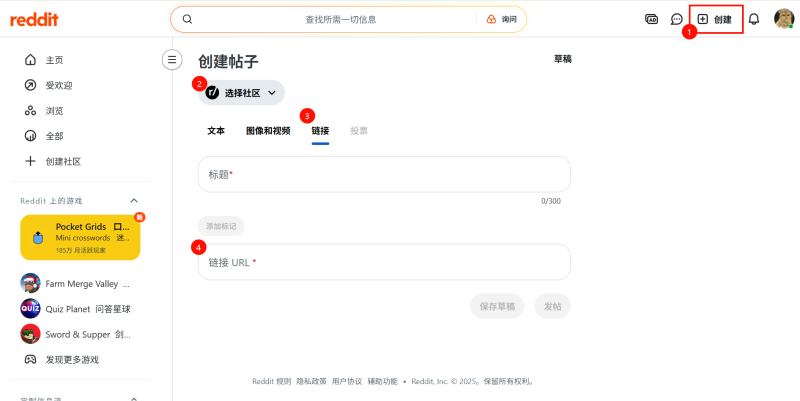Viewport: 800px width, 401px height.
Task: Click the 保存草稿 save draft button
Action: [497, 306]
